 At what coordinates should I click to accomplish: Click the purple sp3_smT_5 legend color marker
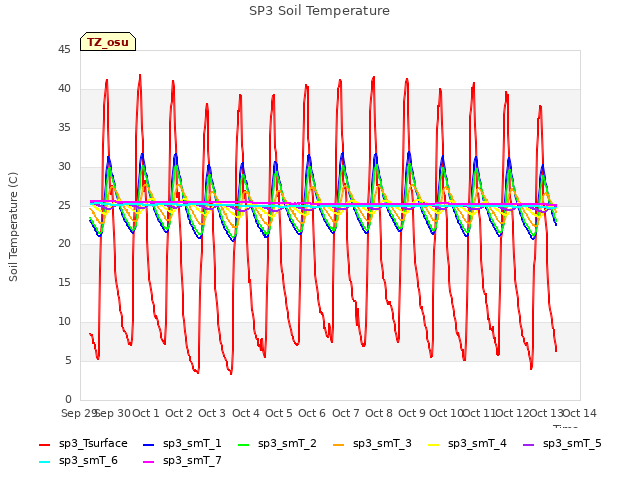529,444
